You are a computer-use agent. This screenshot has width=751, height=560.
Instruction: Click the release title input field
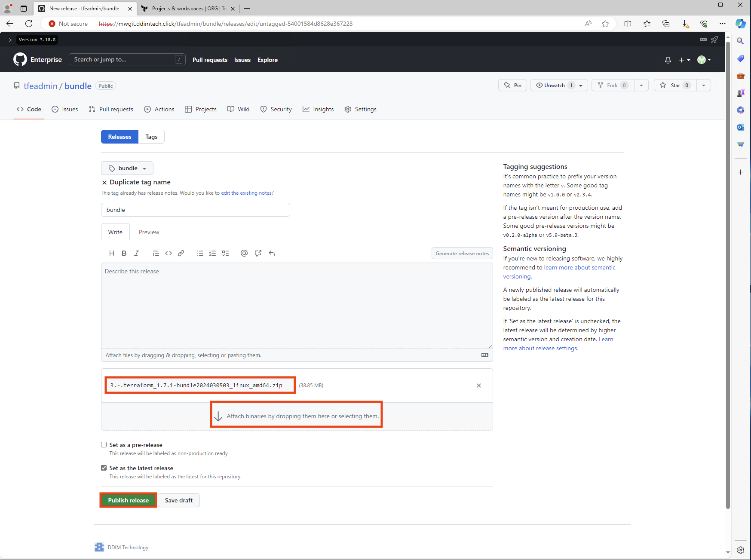coord(196,210)
